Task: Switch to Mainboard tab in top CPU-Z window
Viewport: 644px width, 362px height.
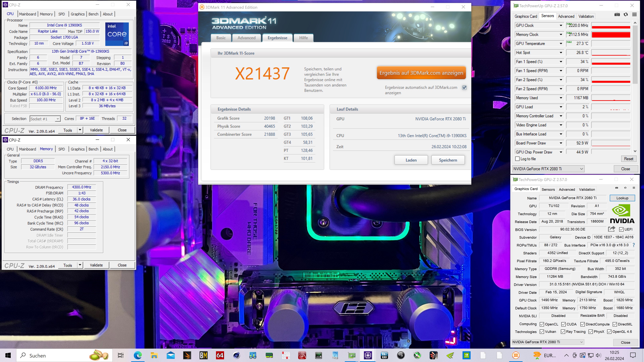Action: coord(28,14)
